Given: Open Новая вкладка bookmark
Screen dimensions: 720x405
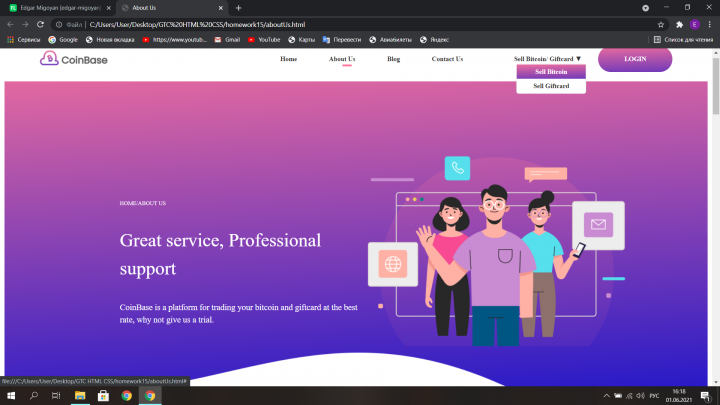Looking at the screenshot, I should click(x=110, y=40).
